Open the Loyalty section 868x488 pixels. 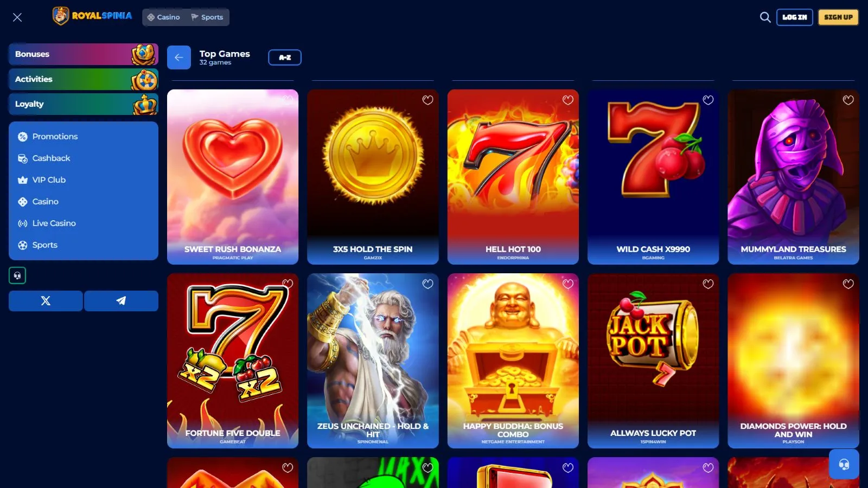coord(84,104)
